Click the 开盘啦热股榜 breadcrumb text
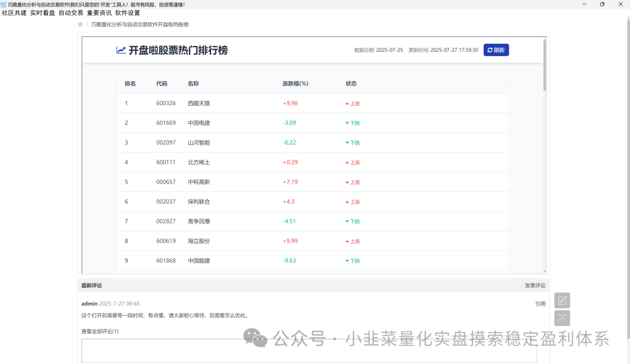 click(140, 24)
